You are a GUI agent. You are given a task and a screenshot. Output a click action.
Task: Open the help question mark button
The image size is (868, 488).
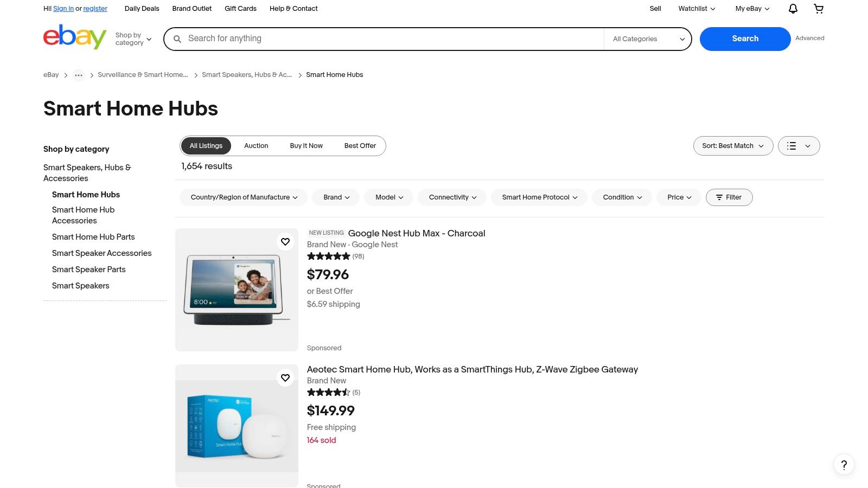(x=844, y=464)
